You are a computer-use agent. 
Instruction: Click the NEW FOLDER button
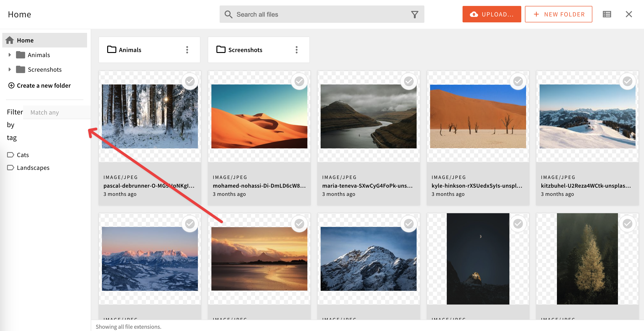(558, 14)
